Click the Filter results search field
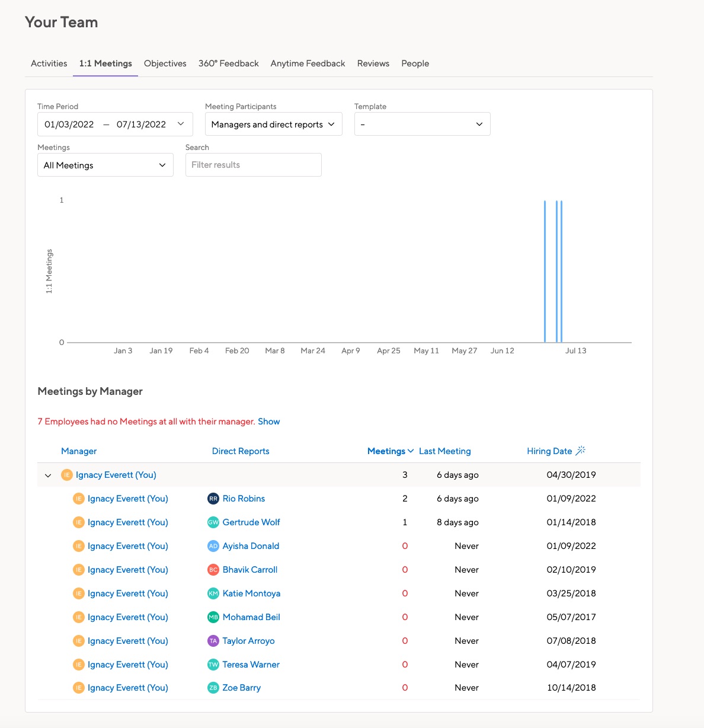The height and width of the screenshot is (728, 704). pyautogui.click(x=253, y=165)
